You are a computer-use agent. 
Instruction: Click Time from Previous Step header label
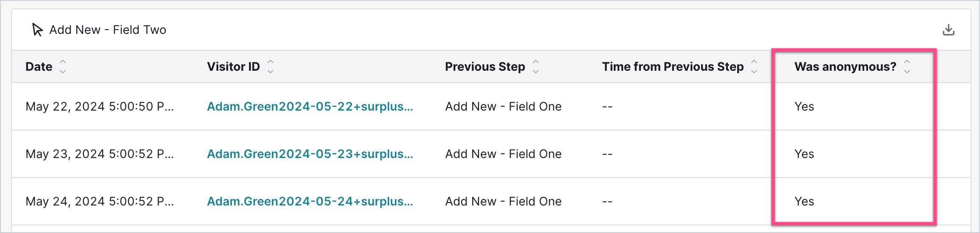click(673, 67)
